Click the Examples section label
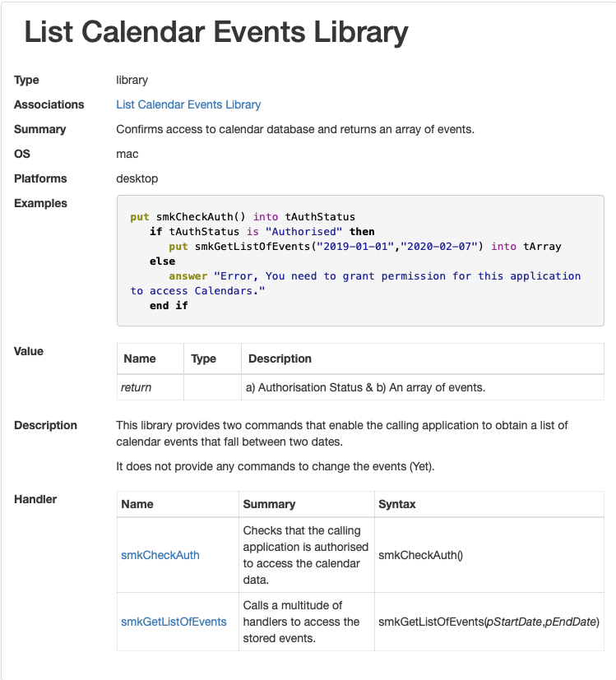616x680 pixels. 40,203
